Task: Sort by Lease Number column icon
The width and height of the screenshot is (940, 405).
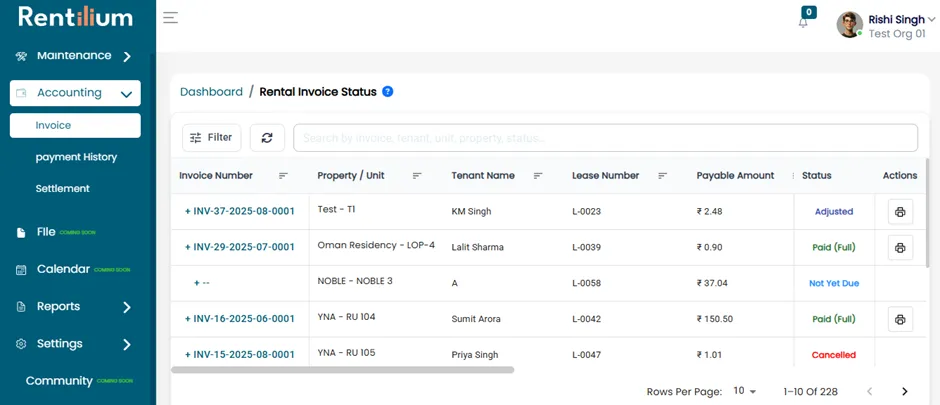Action: coord(662,176)
